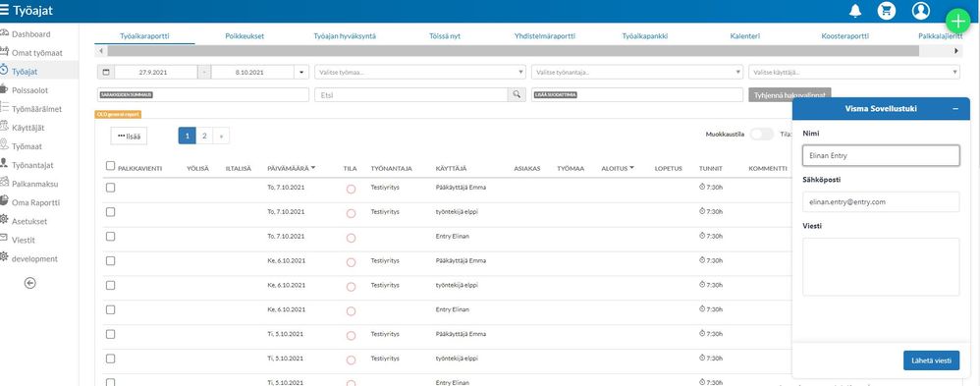Image resolution: width=980 pixels, height=386 pixels.
Task: Click the search magnifier icon
Action: click(517, 94)
